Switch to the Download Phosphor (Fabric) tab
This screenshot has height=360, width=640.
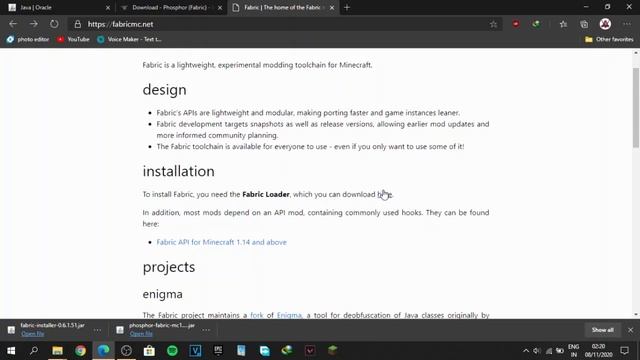coord(171,7)
